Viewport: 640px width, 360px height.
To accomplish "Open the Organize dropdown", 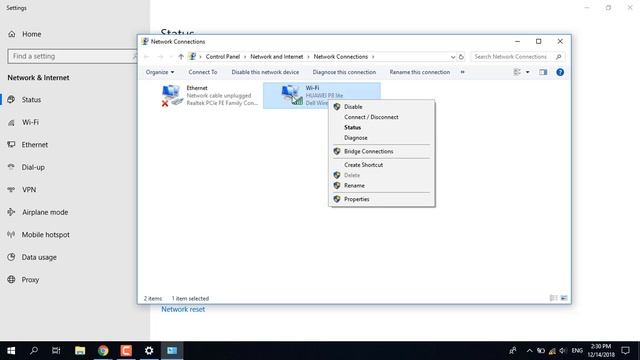I will [x=160, y=72].
